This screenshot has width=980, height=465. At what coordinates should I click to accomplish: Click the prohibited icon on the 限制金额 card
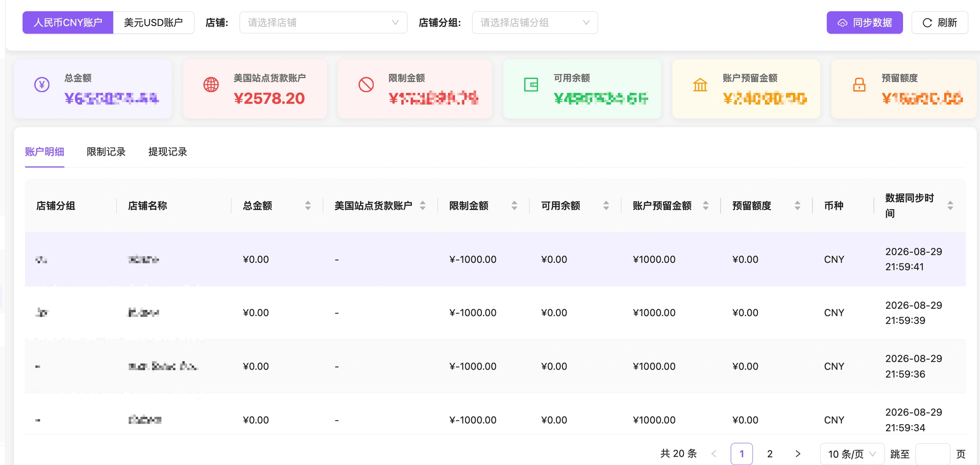point(366,85)
